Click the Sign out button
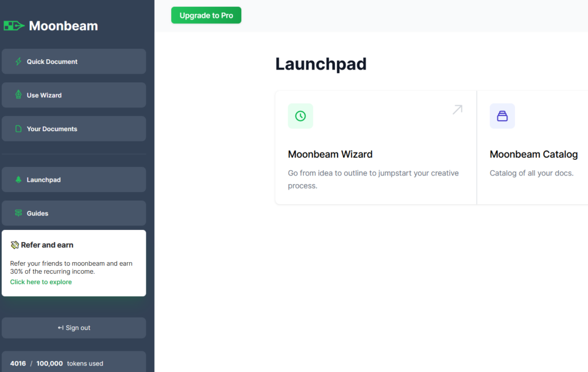 pos(74,328)
